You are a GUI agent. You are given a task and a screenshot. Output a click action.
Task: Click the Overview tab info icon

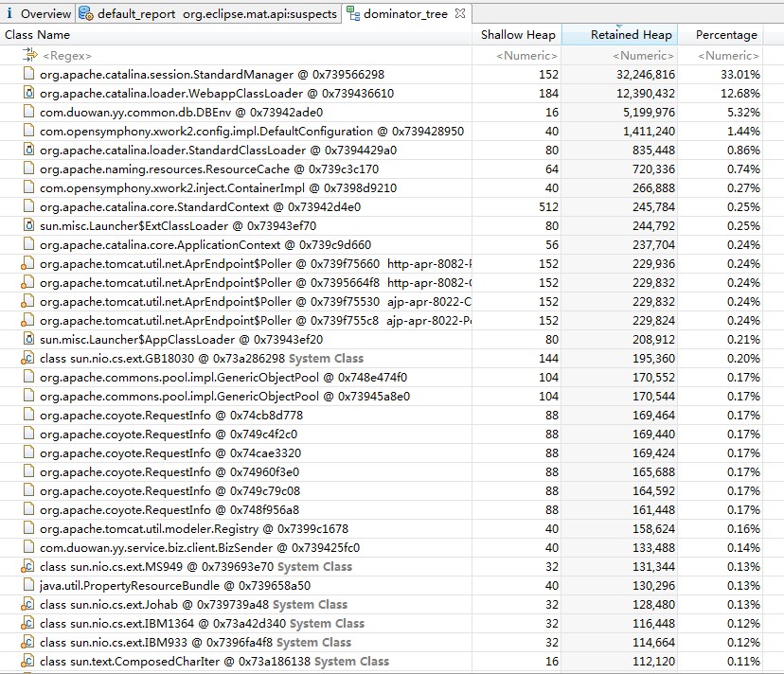pos(9,13)
